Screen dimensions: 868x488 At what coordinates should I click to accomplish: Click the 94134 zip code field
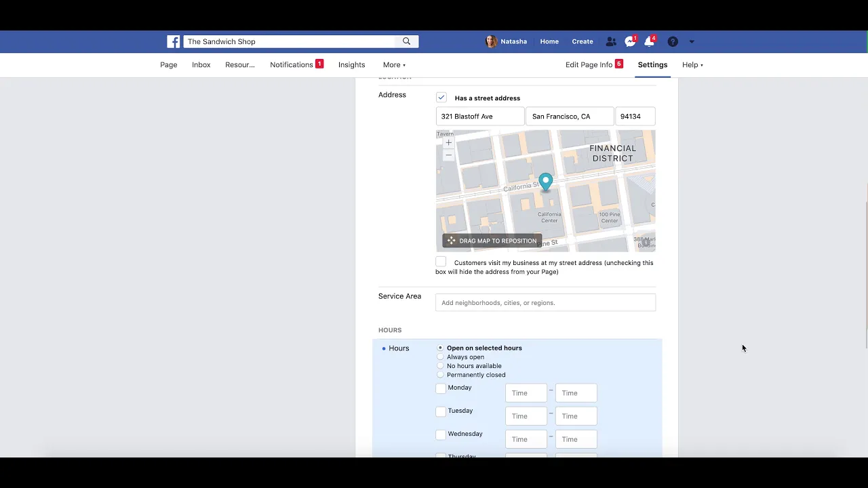tap(635, 117)
